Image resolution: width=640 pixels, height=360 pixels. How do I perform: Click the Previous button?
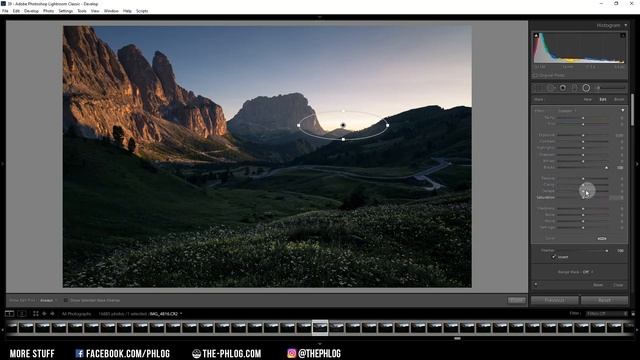[x=554, y=300]
